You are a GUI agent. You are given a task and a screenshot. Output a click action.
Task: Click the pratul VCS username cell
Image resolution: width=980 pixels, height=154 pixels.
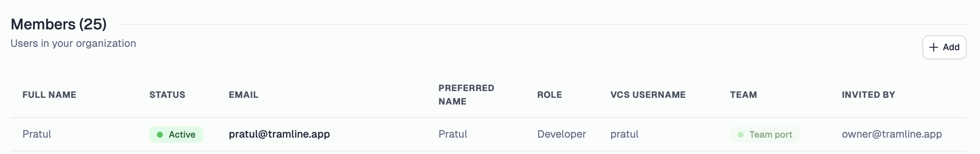pos(624,134)
